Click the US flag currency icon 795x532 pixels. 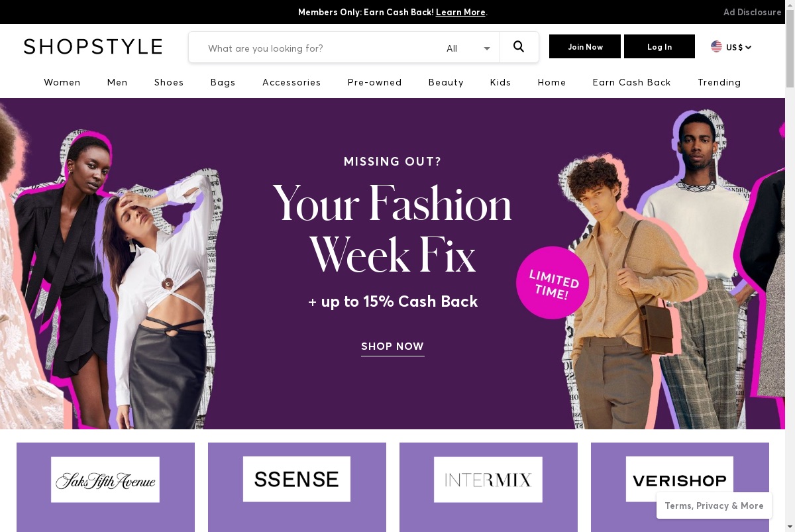tap(716, 46)
